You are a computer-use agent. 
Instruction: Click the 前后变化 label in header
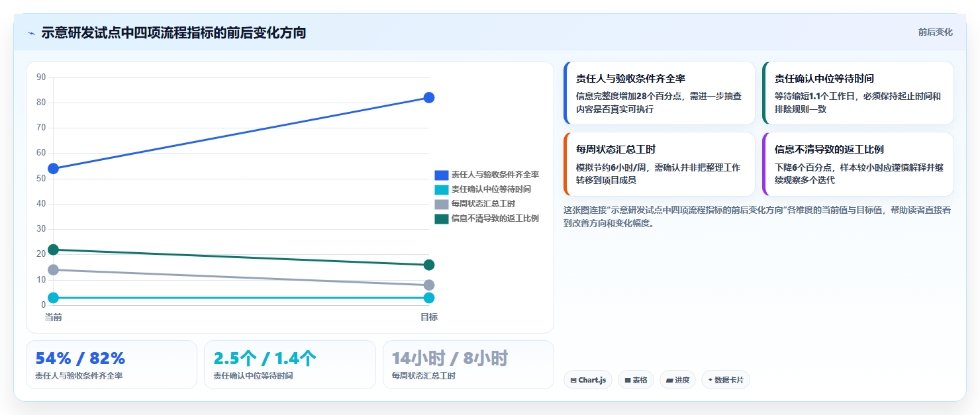click(x=935, y=32)
